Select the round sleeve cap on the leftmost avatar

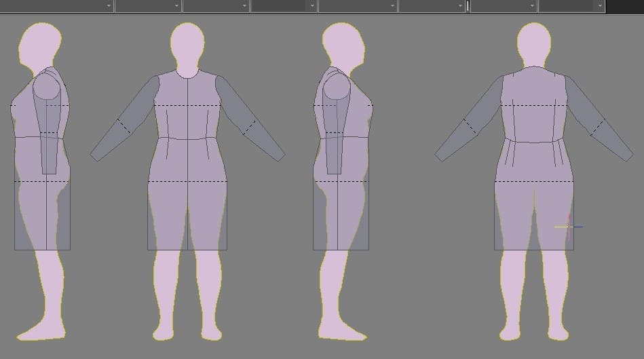[47, 87]
